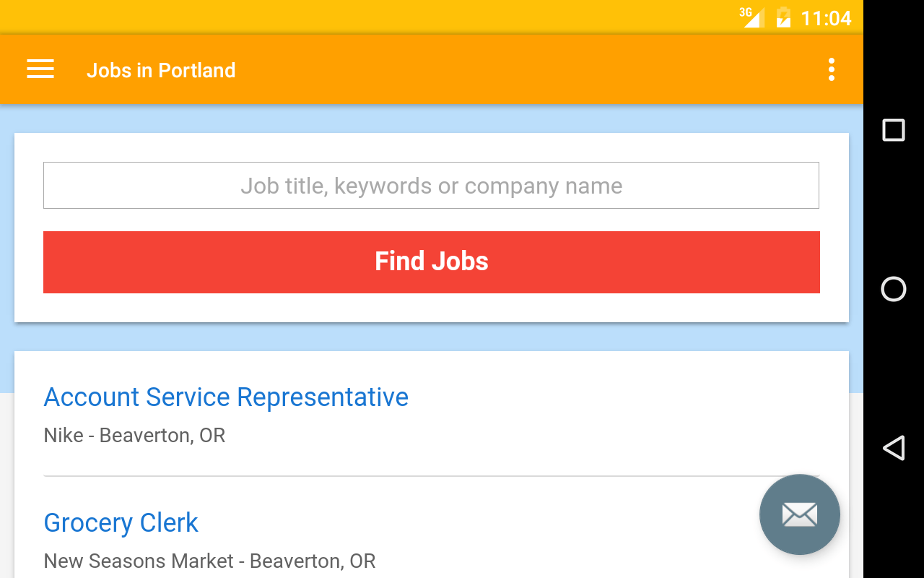Open recent apps with the square button
This screenshot has height=578, width=924.
click(x=894, y=130)
